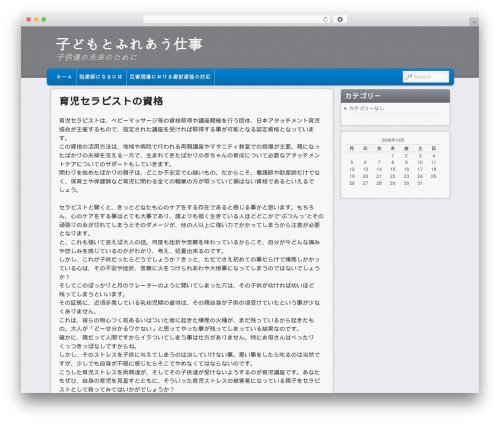Open the 災害現場における産前産後の対応 menu item
Viewport: 500px width, 423px height.
click(170, 77)
